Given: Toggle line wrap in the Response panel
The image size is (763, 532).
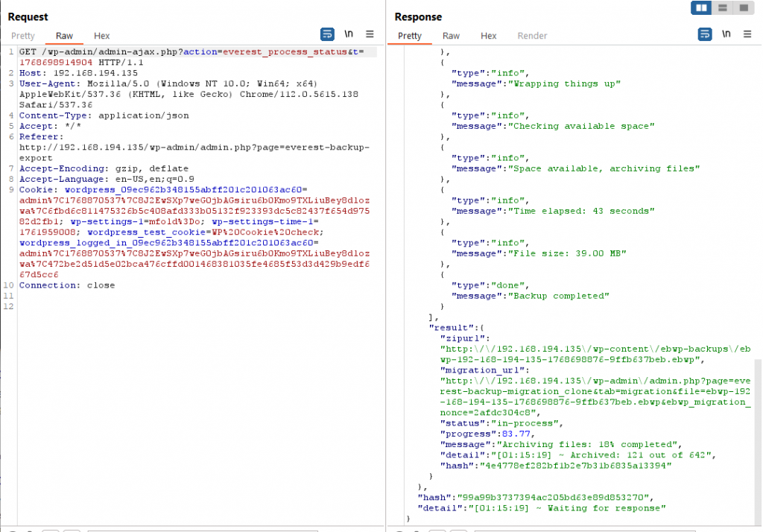Looking at the screenshot, I should pos(705,34).
